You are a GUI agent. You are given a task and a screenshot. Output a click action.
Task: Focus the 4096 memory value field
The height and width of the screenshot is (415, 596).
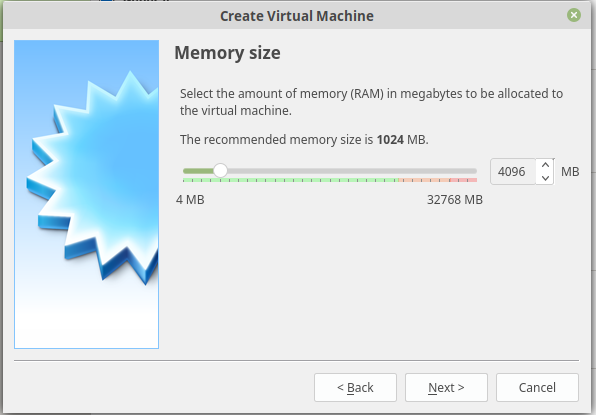point(513,171)
